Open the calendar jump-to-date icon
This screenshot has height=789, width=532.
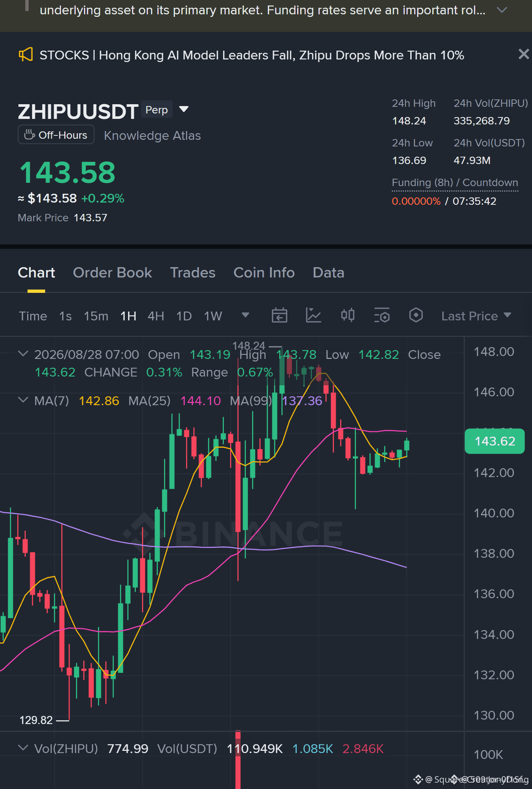click(x=279, y=316)
